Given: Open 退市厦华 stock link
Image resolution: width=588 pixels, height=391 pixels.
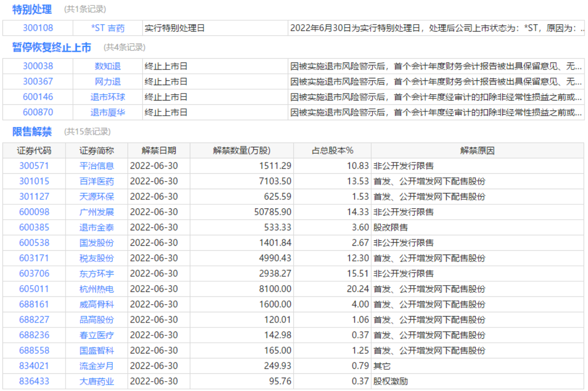Looking at the screenshot, I should [107, 112].
